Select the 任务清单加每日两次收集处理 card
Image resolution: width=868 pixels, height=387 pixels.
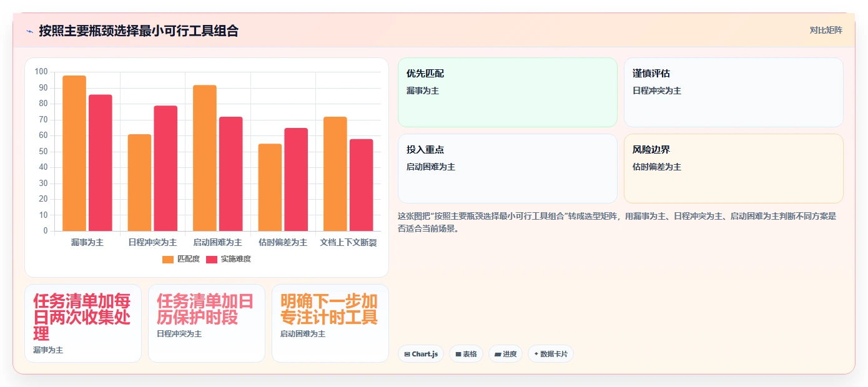[x=83, y=323]
